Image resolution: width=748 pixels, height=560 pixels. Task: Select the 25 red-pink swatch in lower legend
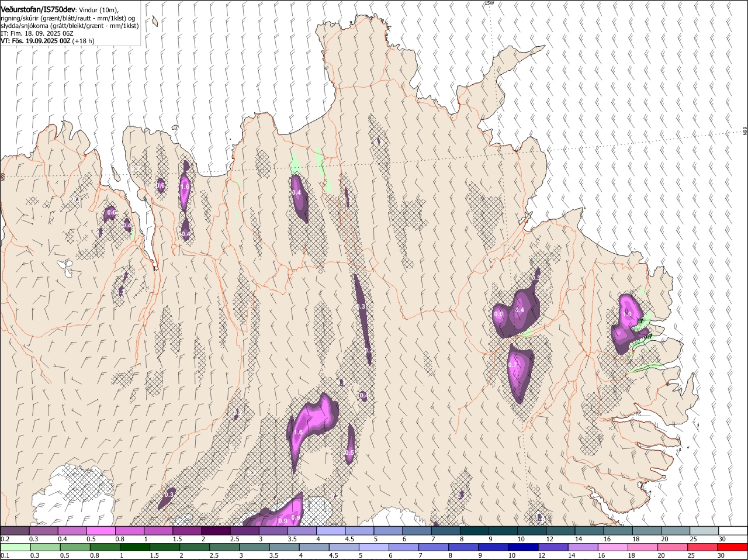tap(704, 547)
